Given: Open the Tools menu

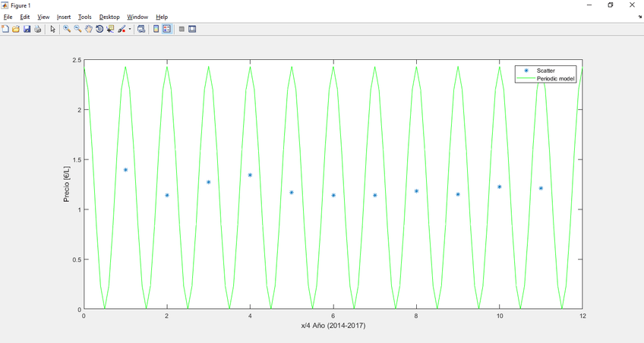Looking at the screenshot, I should coord(84,17).
